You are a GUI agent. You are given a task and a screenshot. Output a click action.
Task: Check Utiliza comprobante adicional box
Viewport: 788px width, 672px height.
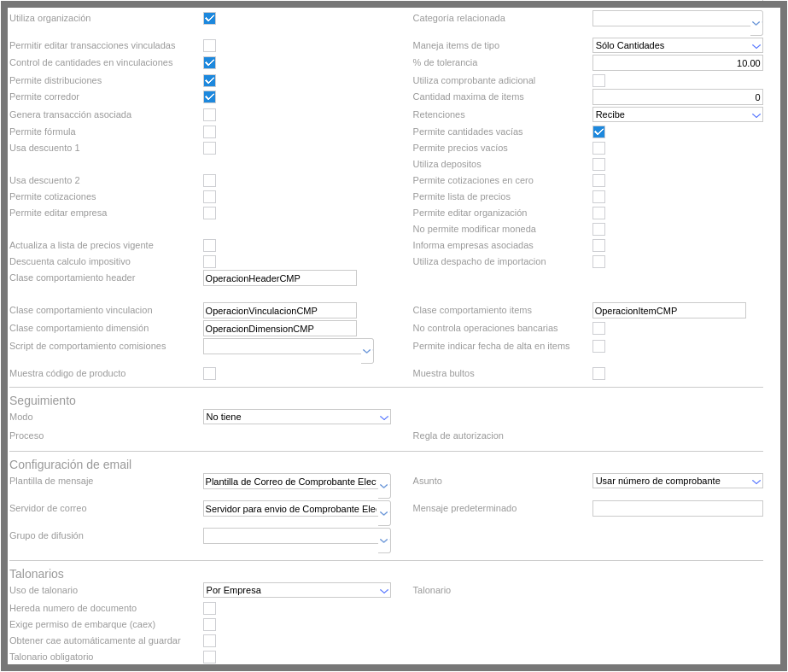[x=598, y=80]
